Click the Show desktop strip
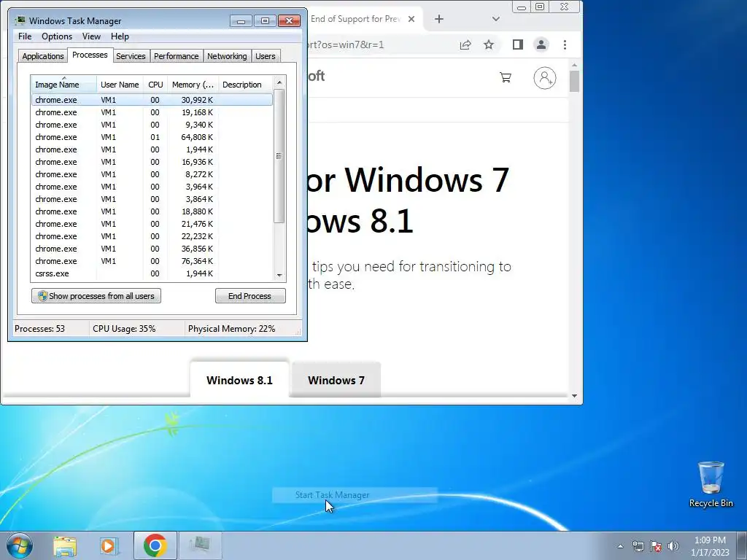Screen dimensions: 747x560 pos(741,545)
